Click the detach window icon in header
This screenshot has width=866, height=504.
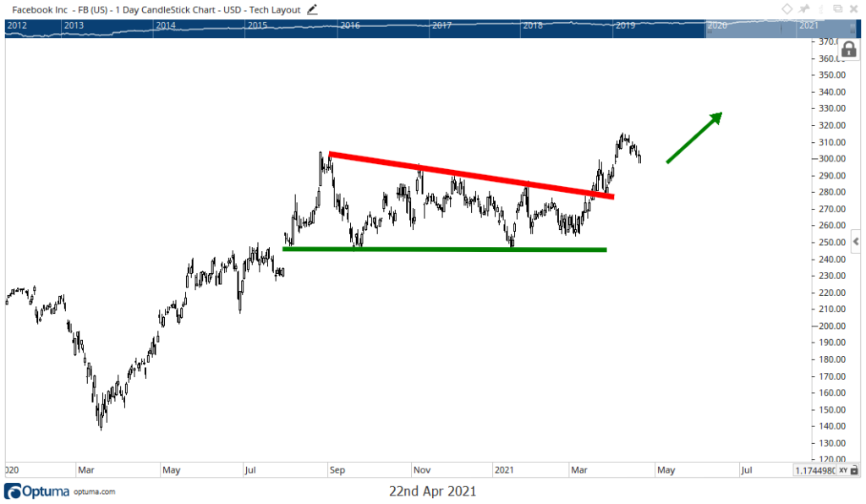coord(838,8)
